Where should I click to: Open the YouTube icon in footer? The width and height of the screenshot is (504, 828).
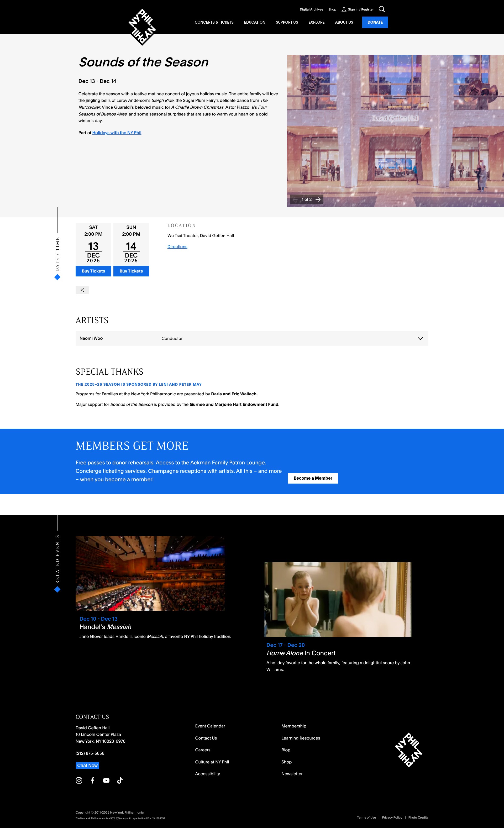(106, 780)
